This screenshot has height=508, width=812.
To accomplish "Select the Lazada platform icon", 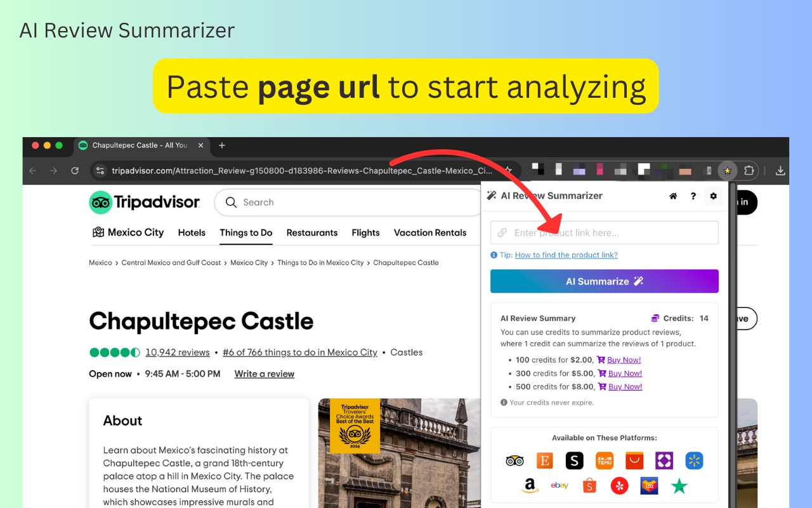I will (x=649, y=486).
